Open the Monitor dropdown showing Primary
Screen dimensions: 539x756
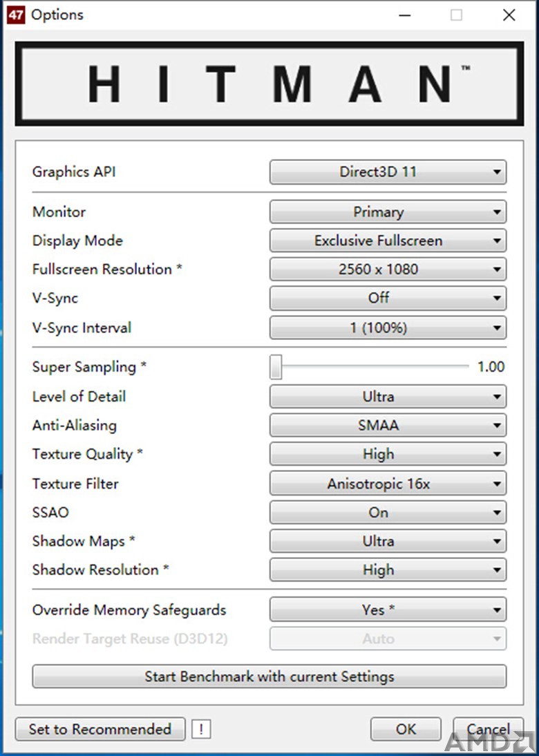(388, 212)
